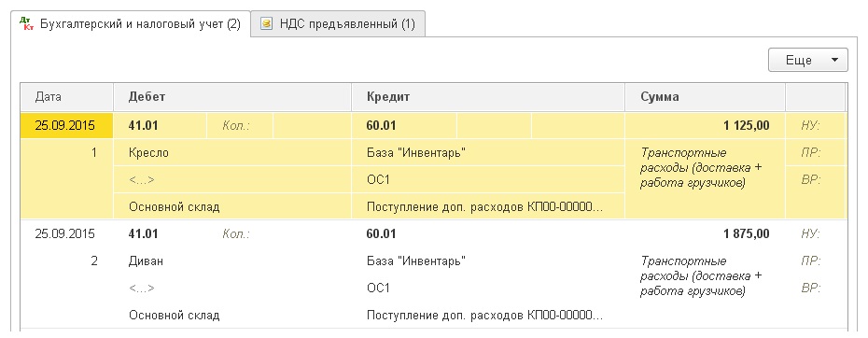Select the highlighted date cell in row 1
This screenshot has width=868, height=338.
66,125
